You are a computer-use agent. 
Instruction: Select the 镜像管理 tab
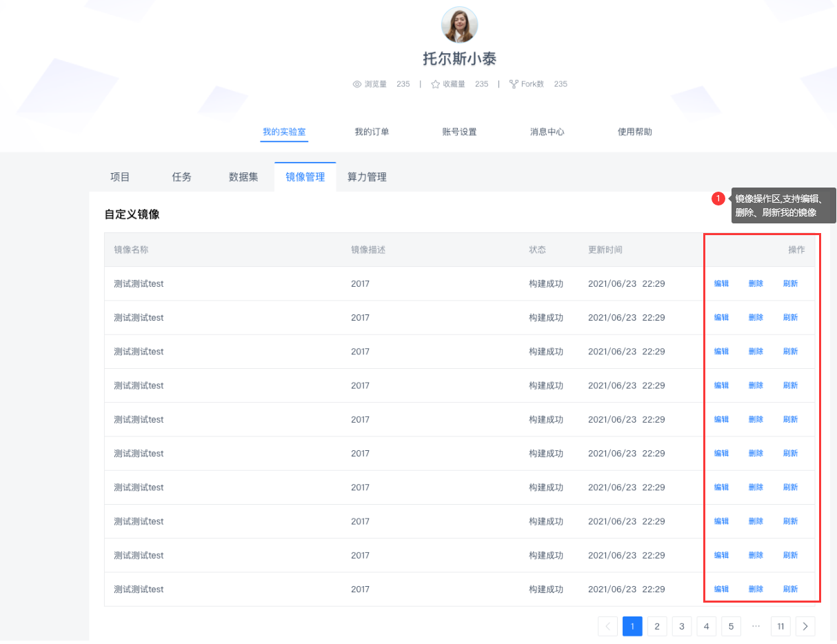[305, 177]
